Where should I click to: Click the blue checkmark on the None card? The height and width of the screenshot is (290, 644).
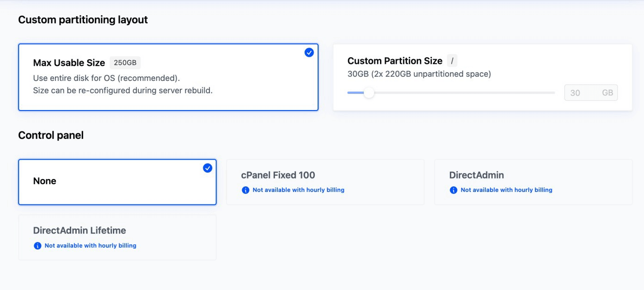[x=208, y=168]
